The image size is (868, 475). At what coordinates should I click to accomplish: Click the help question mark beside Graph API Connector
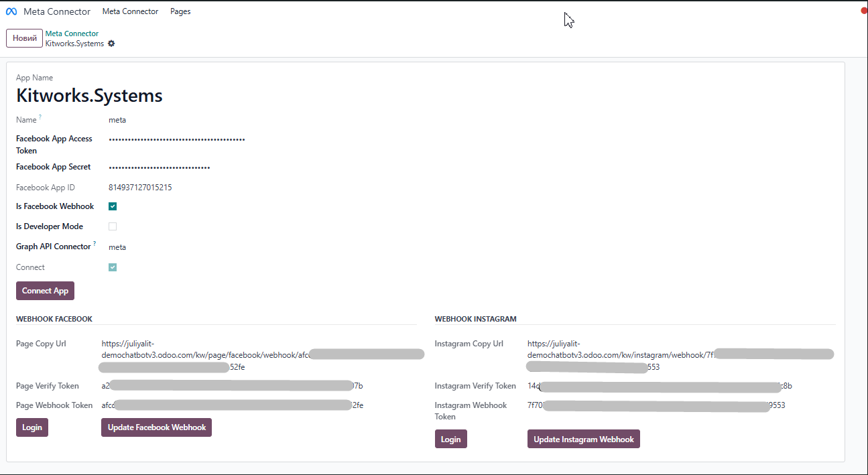95,244
